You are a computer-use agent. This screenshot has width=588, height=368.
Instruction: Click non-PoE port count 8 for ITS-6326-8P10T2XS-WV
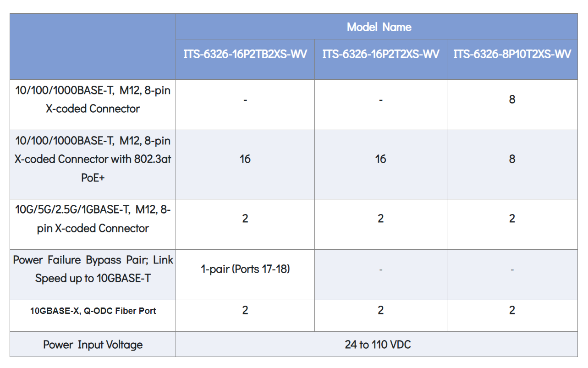512,99
